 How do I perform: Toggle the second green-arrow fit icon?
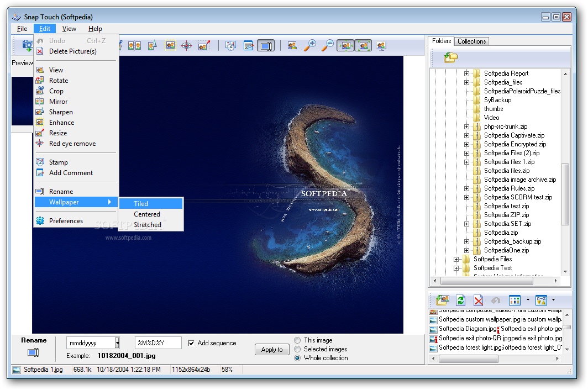click(364, 46)
